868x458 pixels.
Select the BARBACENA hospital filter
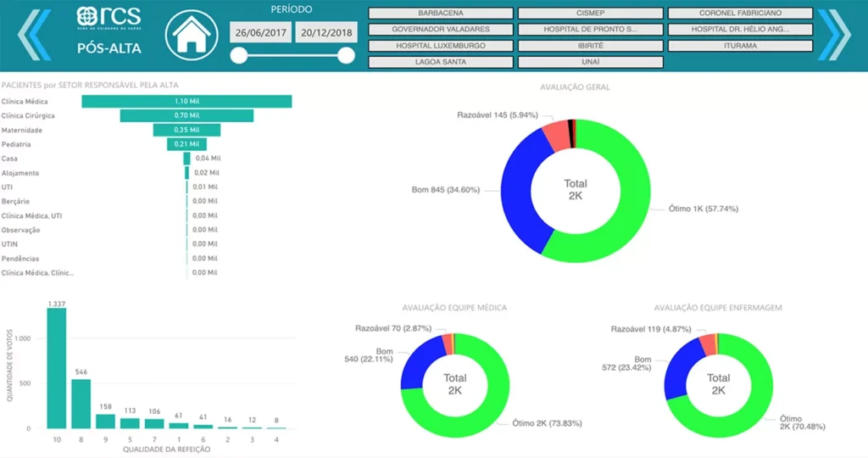(441, 14)
